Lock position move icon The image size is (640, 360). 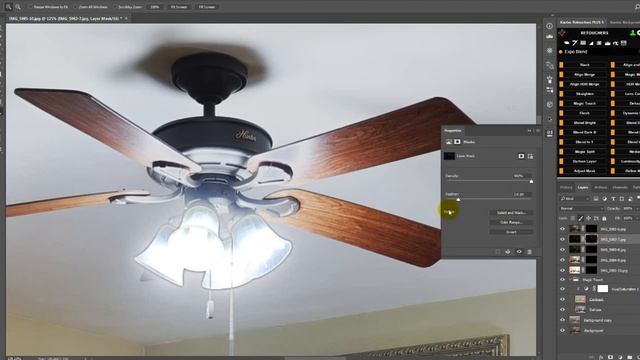[589, 218]
